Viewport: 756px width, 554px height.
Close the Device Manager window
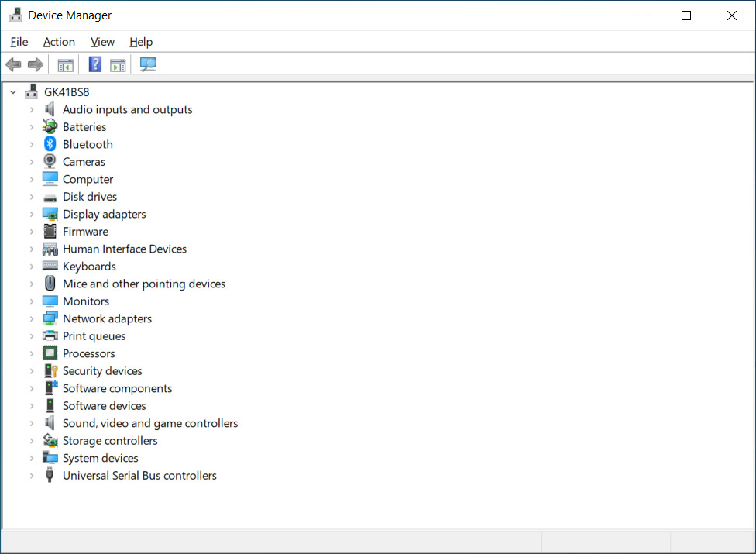click(x=731, y=15)
